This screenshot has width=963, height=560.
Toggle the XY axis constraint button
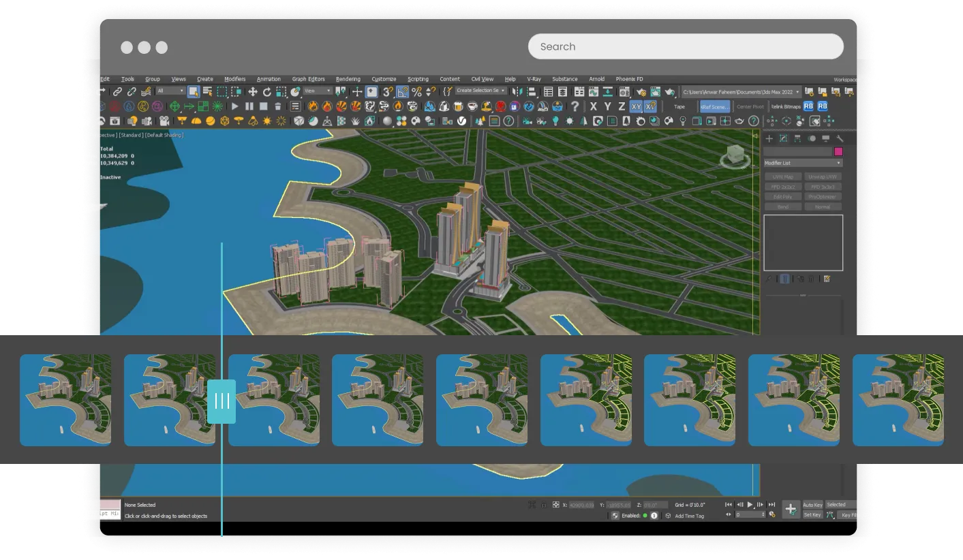(636, 106)
